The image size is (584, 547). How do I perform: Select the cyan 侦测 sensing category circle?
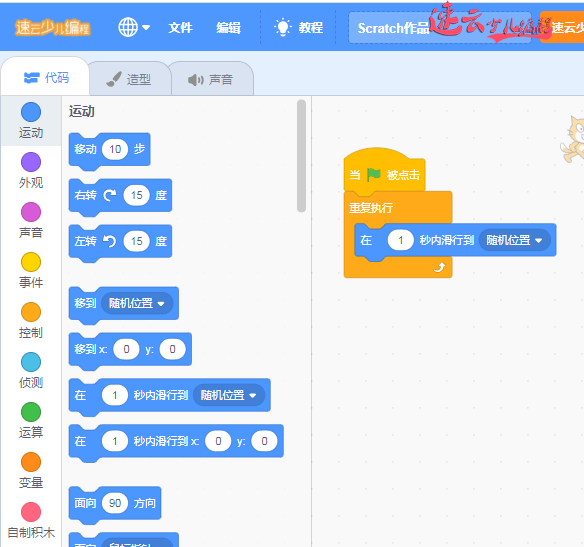(x=31, y=362)
